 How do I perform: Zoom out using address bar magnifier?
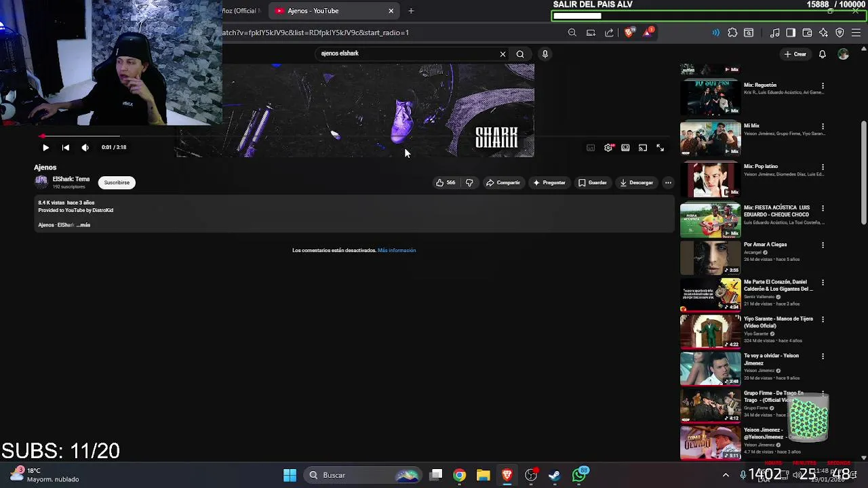tap(572, 33)
